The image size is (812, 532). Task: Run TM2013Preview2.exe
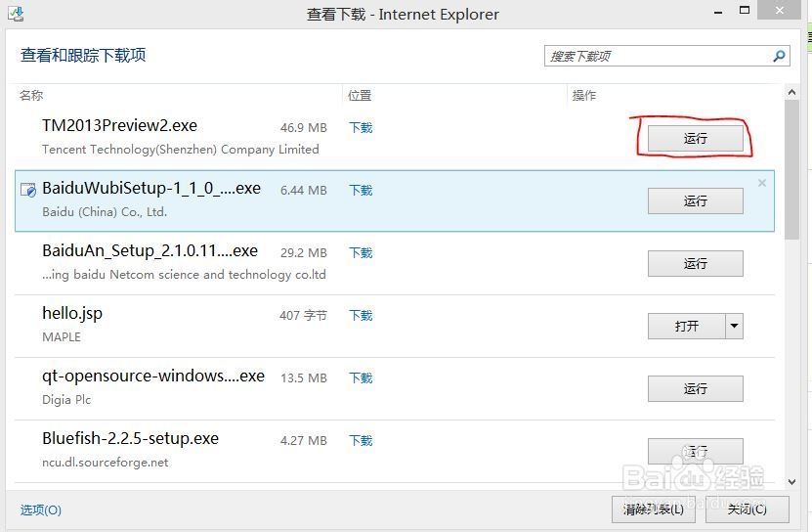pos(695,139)
